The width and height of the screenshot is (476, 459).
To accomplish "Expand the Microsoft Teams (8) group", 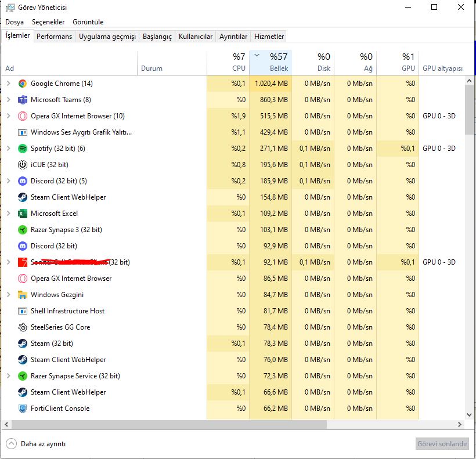I will [x=9, y=100].
